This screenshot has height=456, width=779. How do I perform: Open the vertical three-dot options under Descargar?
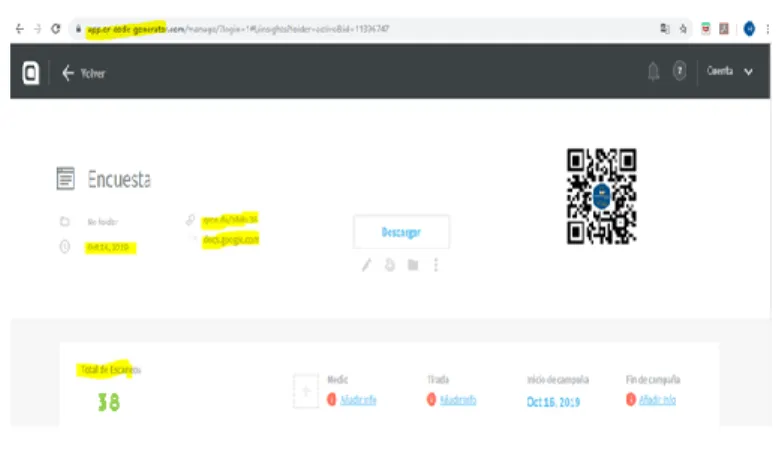click(x=436, y=265)
